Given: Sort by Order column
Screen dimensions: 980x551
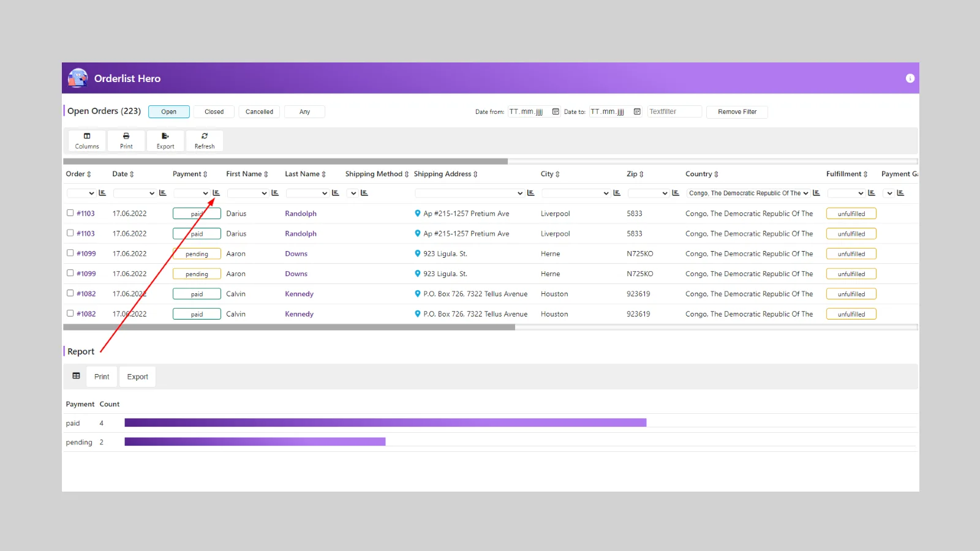Looking at the screenshot, I should click(x=78, y=174).
